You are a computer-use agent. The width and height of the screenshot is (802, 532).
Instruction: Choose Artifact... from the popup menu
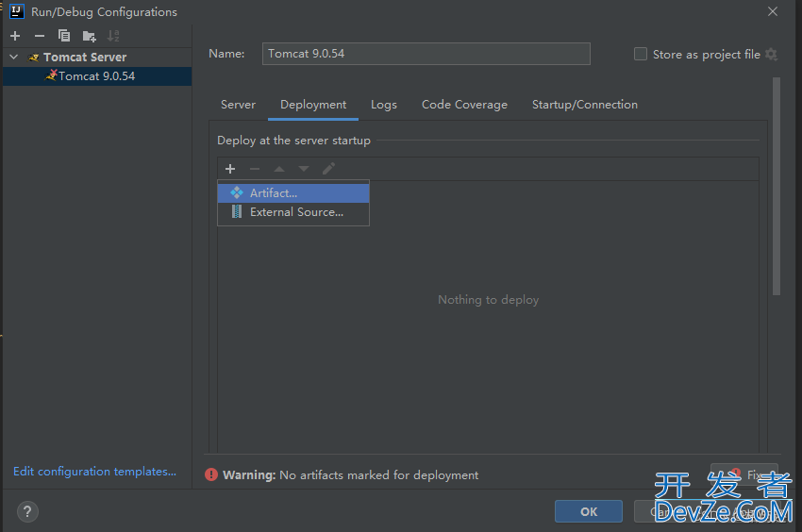tap(293, 193)
